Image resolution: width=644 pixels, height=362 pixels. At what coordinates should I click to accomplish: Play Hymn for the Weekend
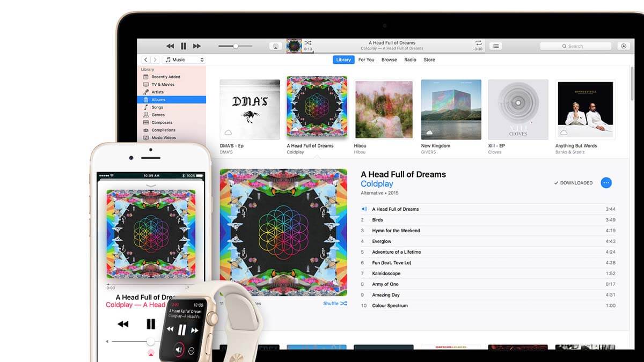(x=488, y=231)
